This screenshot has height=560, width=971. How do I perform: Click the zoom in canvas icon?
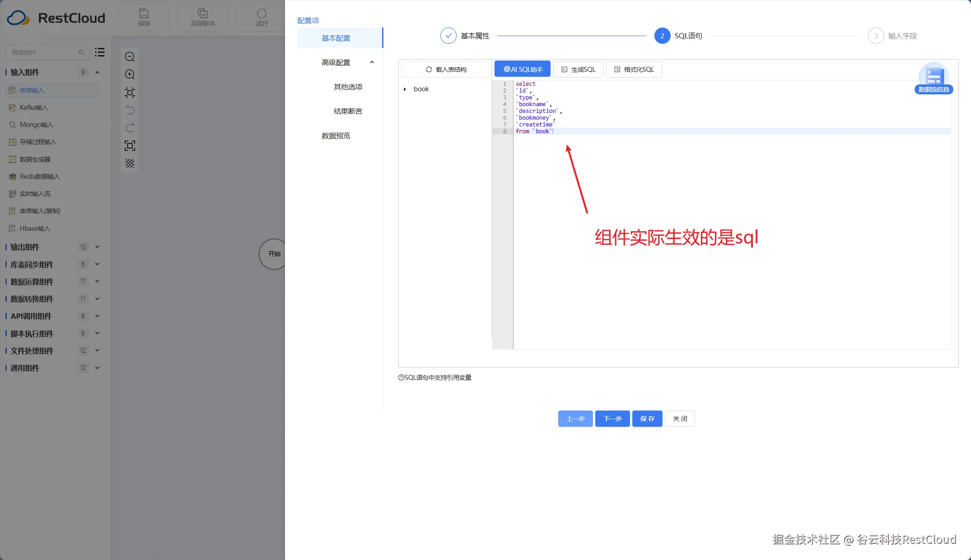pos(130,75)
